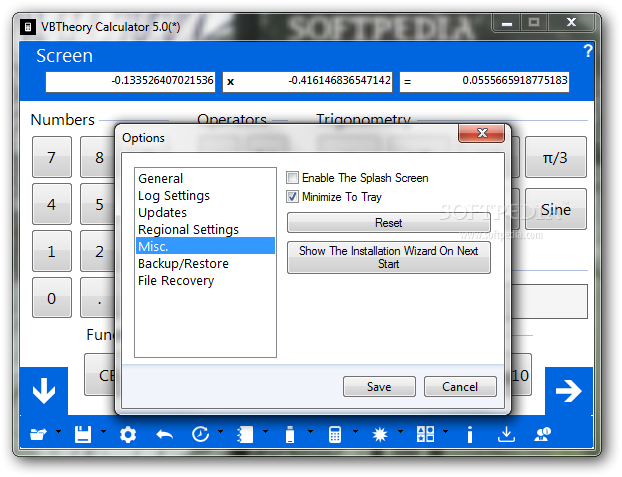Select File Recovery category
Viewport: 622px width, 477px height.
205,281
